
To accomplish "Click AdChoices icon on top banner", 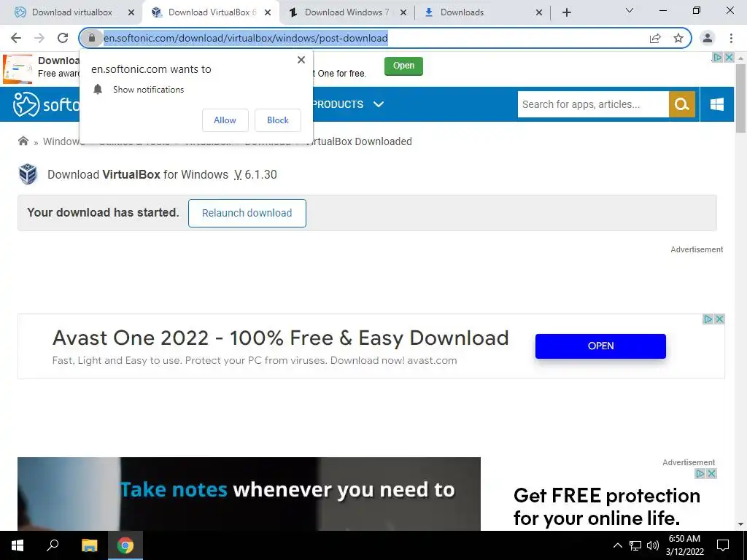I will (717, 57).
